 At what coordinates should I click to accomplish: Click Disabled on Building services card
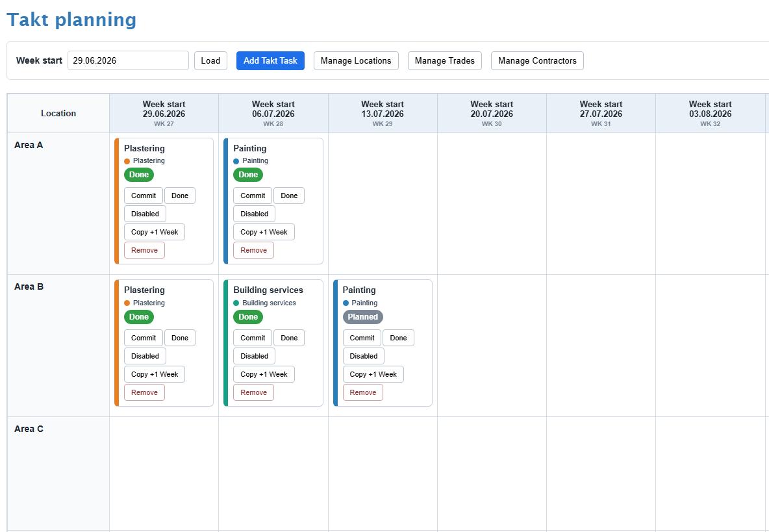click(x=254, y=356)
